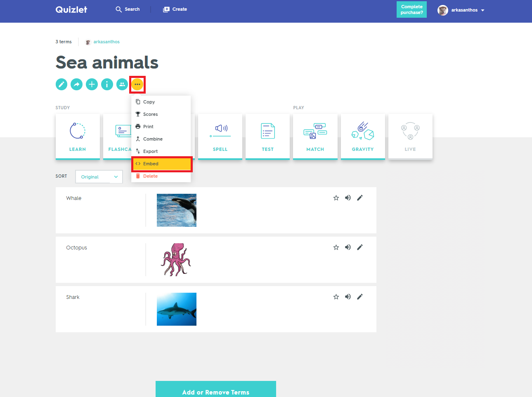Open the Sort dropdown showing Original
This screenshot has width=532, height=397.
(x=99, y=176)
